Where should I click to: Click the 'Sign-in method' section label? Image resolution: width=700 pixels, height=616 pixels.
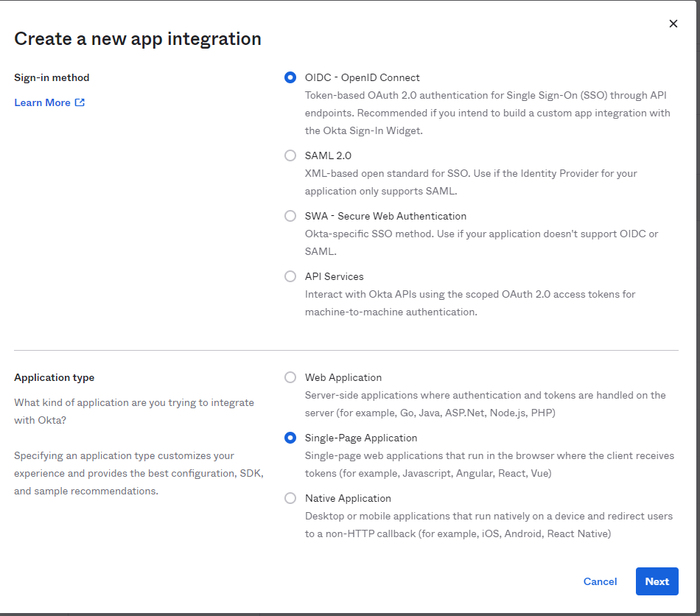[x=52, y=77]
